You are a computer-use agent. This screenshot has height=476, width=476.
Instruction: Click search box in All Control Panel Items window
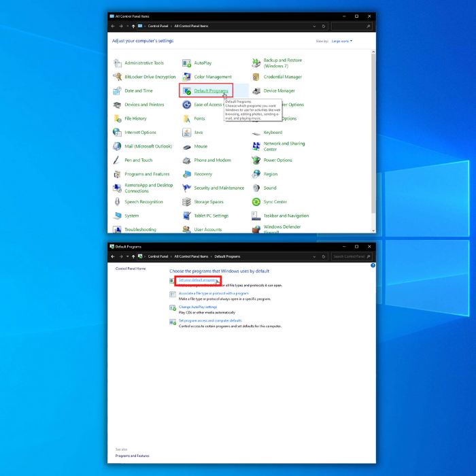[x=352, y=27]
